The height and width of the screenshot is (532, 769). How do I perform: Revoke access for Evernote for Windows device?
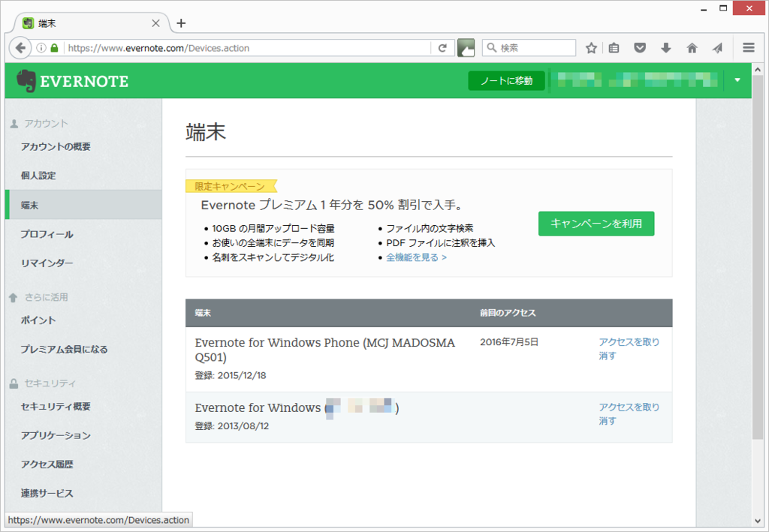(x=629, y=414)
